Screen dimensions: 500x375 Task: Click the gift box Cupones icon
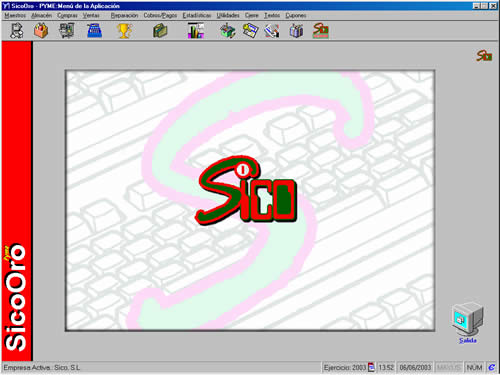[296, 31]
